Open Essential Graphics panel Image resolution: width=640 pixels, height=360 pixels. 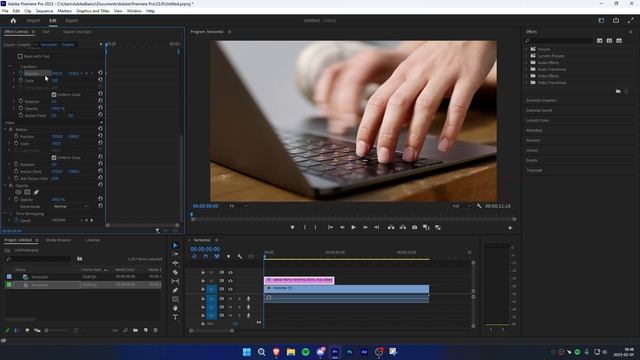(541, 100)
